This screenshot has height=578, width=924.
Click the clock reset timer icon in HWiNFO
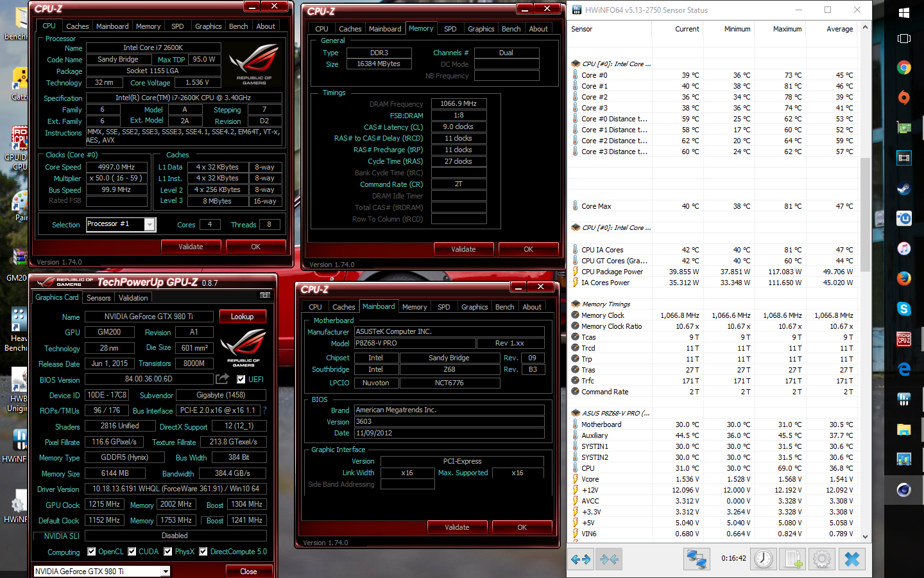(764, 559)
